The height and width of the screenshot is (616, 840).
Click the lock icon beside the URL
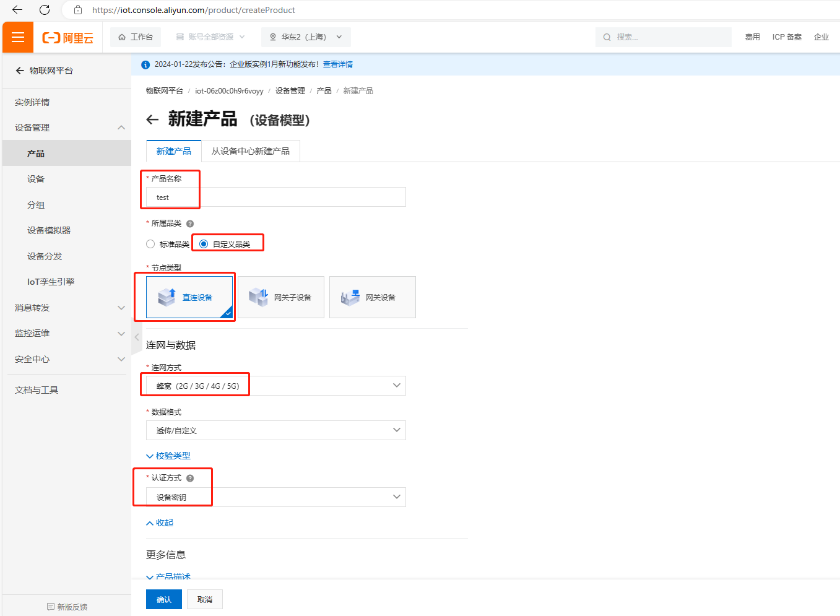78,10
